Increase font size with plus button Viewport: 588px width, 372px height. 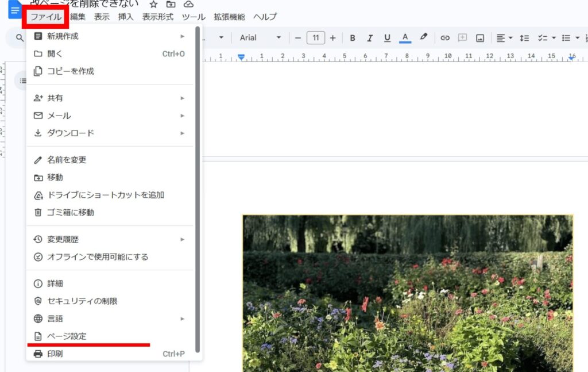tap(332, 38)
